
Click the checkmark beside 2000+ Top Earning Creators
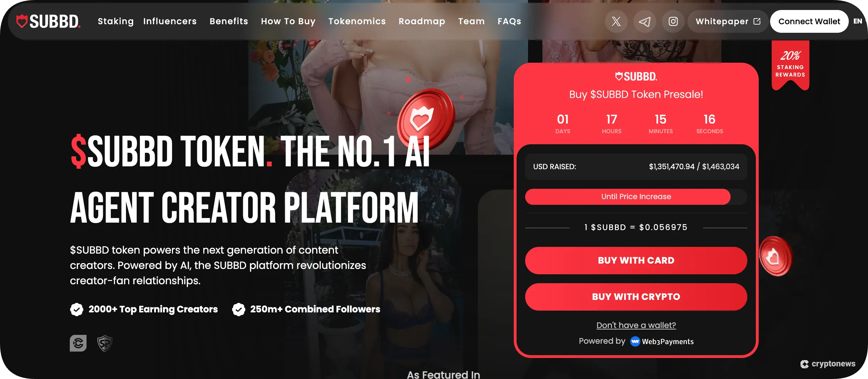click(x=77, y=309)
